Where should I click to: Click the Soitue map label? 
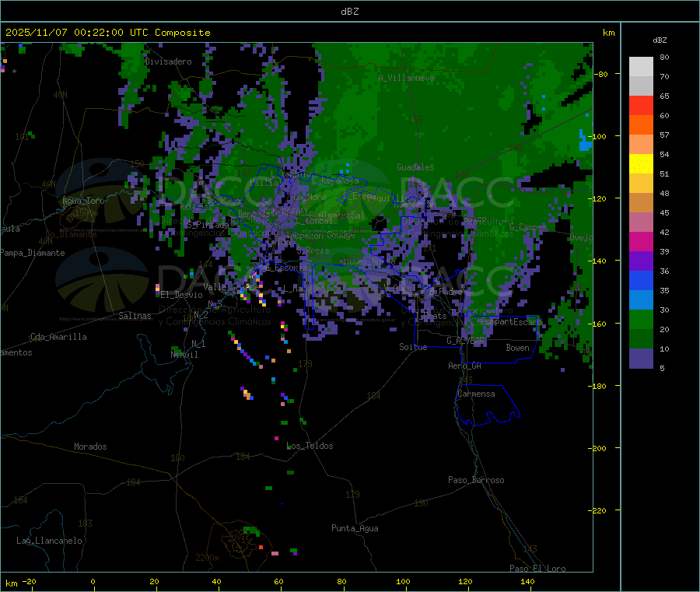[x=413, y=347]
